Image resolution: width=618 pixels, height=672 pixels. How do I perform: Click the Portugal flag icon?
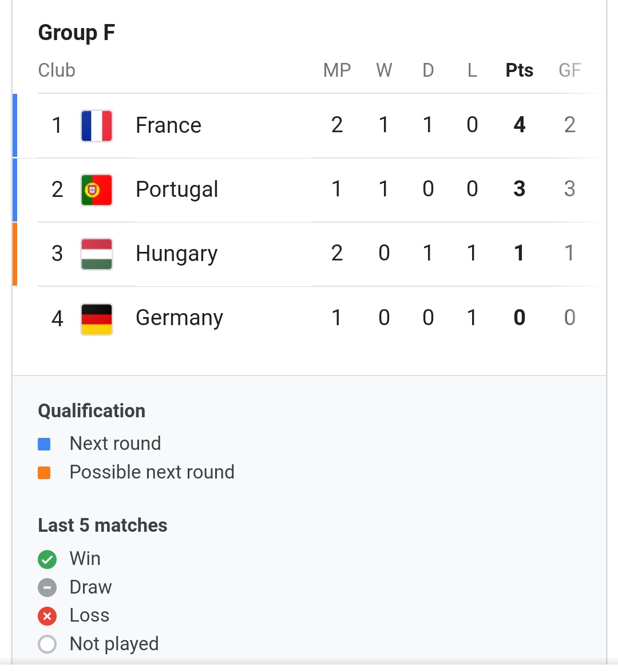[97, 189]
